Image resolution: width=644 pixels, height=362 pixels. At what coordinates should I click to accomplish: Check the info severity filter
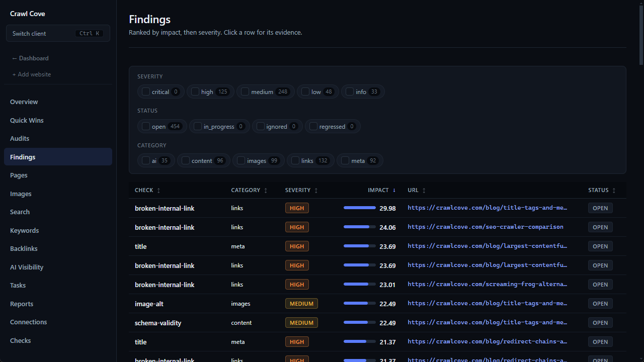(x=350, y=92)
